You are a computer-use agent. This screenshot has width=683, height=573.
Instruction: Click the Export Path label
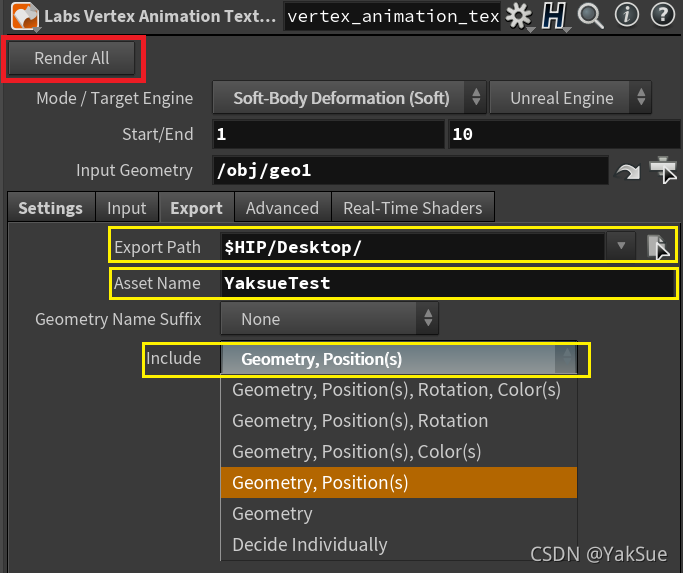pyautogui.click(x=157, y=248)
